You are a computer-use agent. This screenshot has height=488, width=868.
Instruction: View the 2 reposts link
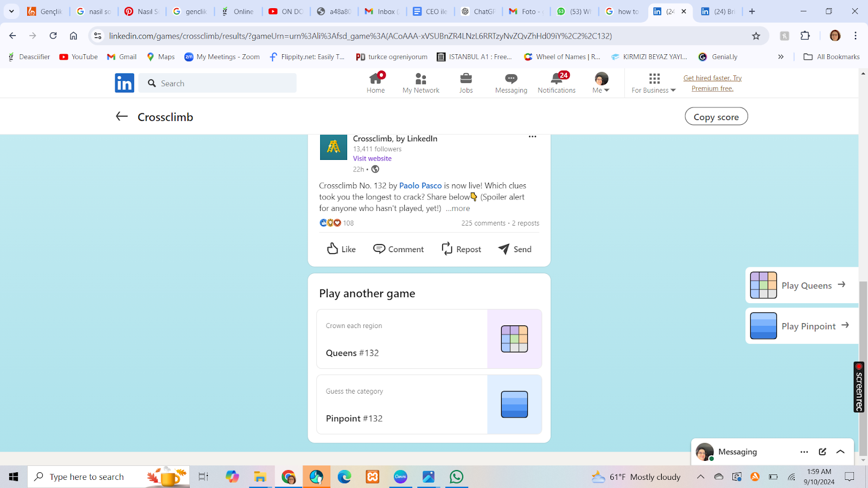526,223
